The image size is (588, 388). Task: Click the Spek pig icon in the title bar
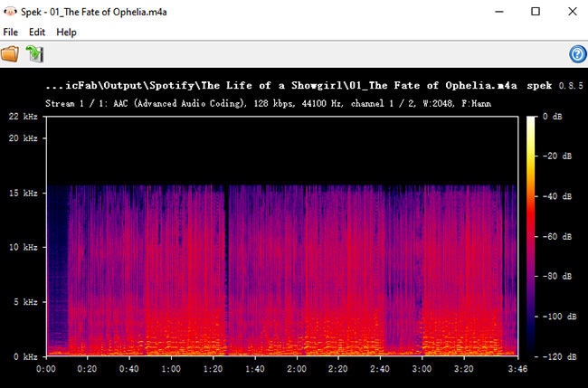10,12
